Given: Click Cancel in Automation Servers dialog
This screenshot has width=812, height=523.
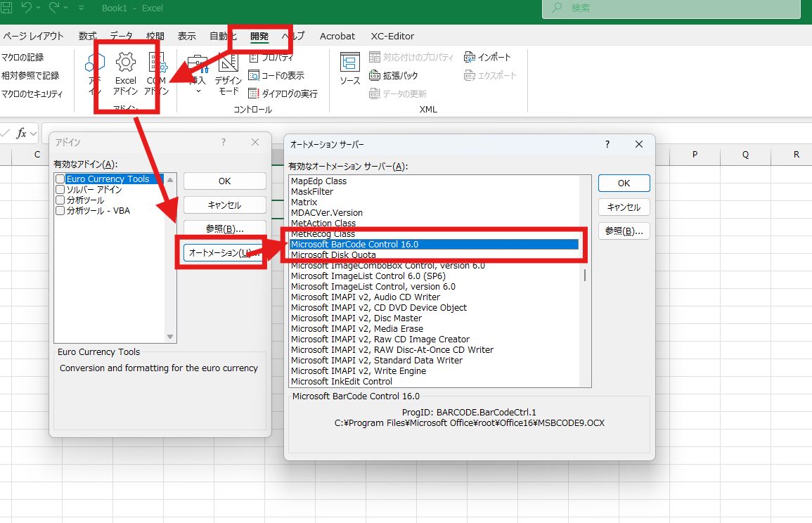Looking at the screenshot, I should tap(624, 207).
